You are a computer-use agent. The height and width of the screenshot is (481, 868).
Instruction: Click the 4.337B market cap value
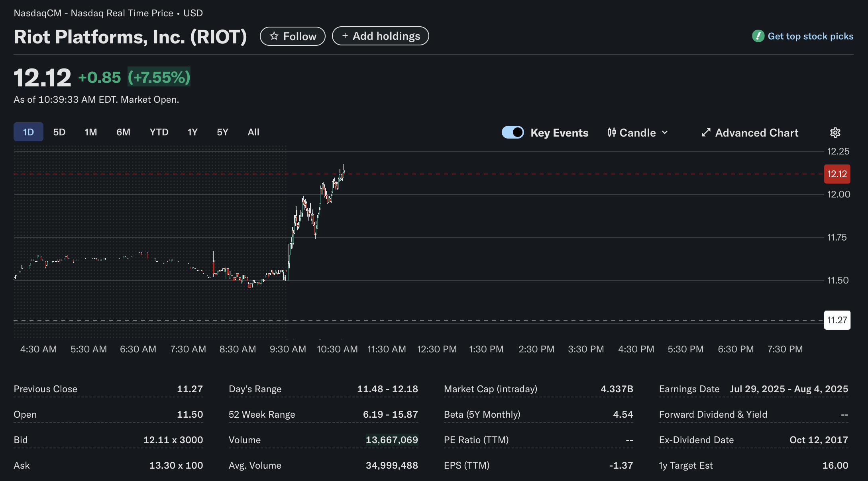617,389
